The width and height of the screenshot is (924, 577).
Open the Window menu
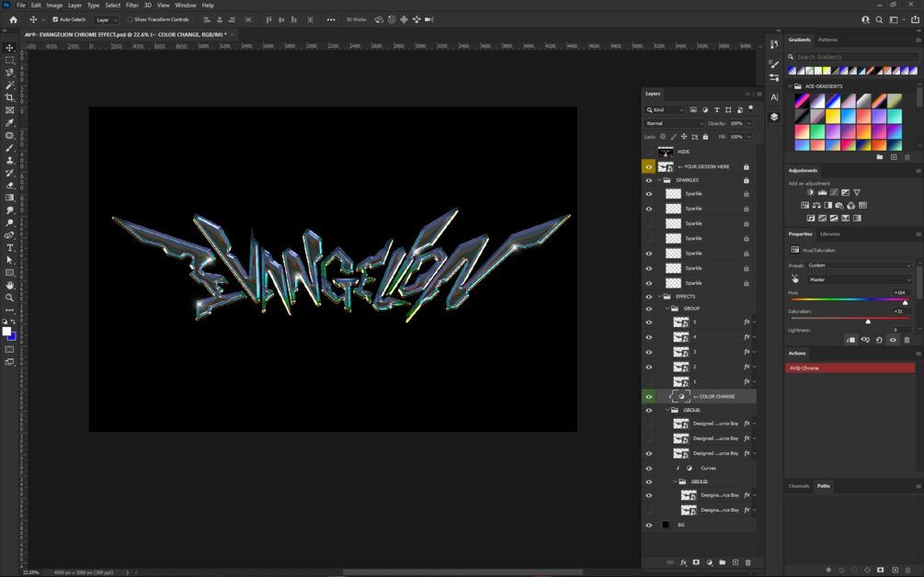(x=185, y=5)
